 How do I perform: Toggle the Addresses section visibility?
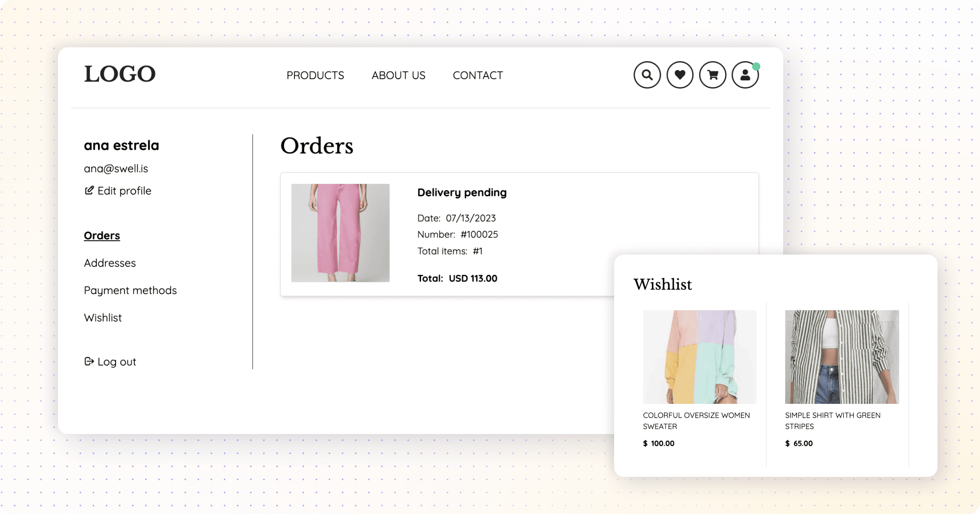(110, 263)
